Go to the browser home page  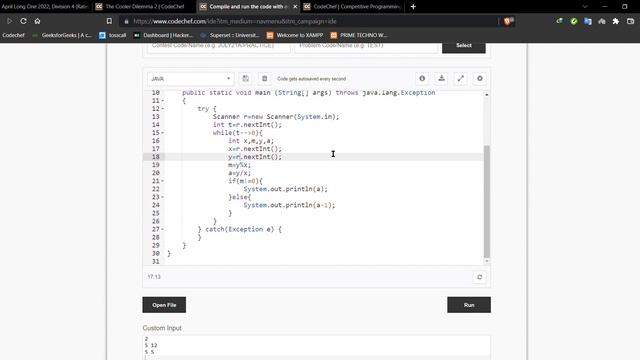click(x=37, y=21)
